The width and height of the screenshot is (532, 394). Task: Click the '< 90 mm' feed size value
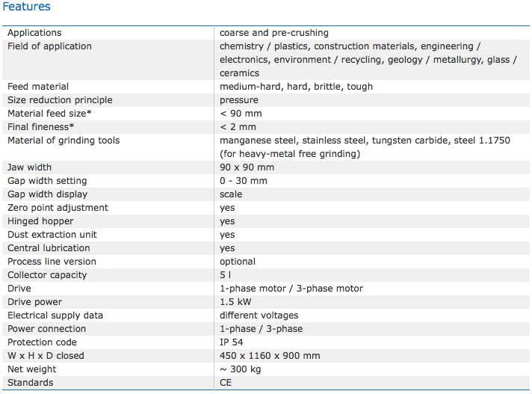(x=241, y=114)
